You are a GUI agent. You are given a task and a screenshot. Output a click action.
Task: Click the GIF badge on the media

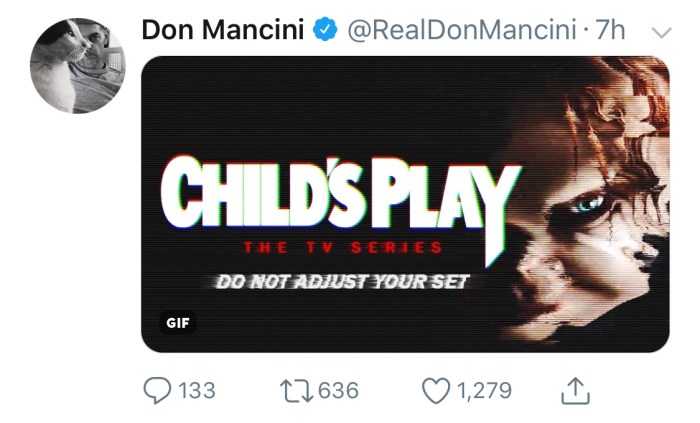(x=177, y=324)
